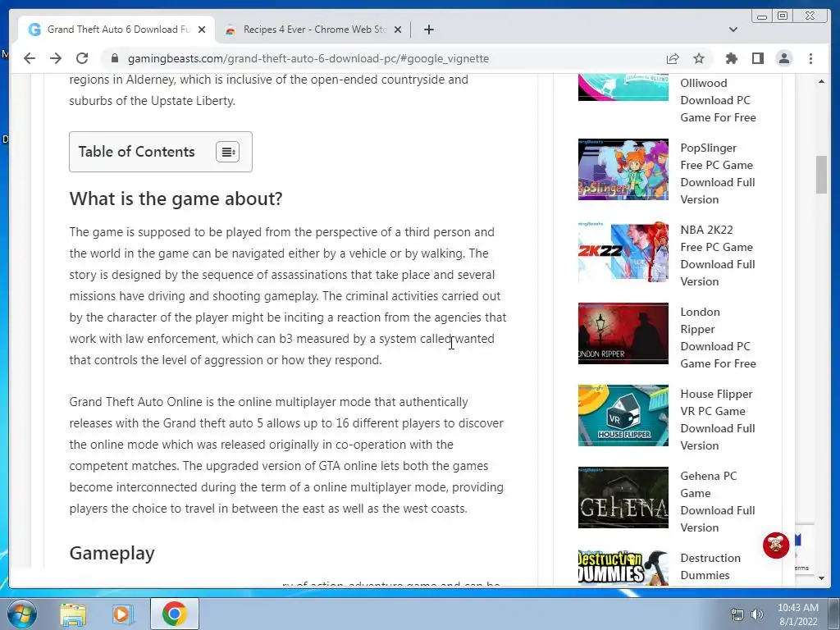Open the London Ripper thumbnail image
The height and width of the screenshot is (630, 840).
pos(623,333)
